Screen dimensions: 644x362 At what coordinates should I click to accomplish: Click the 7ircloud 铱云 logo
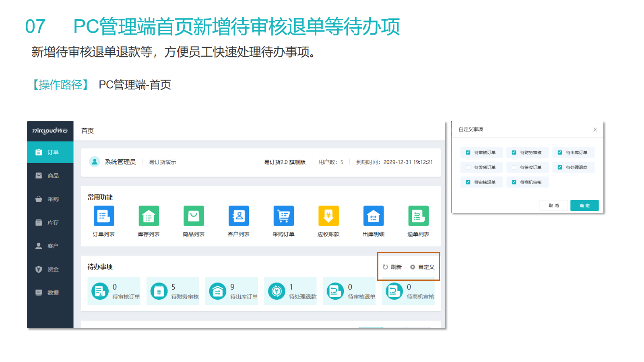(x=50, y=131)
